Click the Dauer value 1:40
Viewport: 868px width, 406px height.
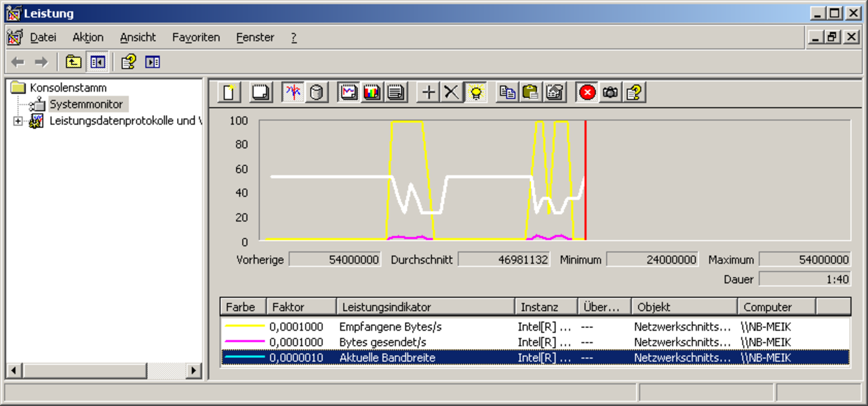click(x=805, y=279)
